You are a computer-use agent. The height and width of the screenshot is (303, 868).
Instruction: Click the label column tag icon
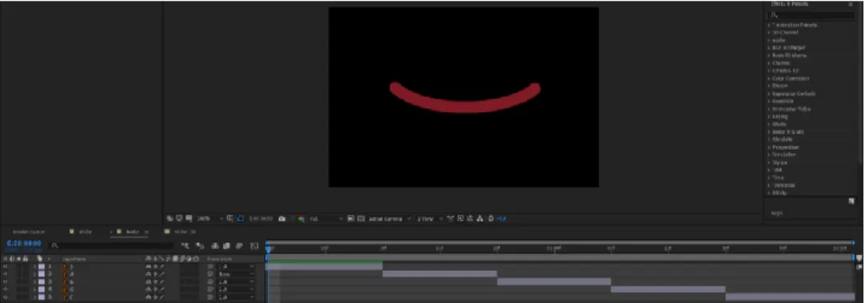(x=39, y=259)
